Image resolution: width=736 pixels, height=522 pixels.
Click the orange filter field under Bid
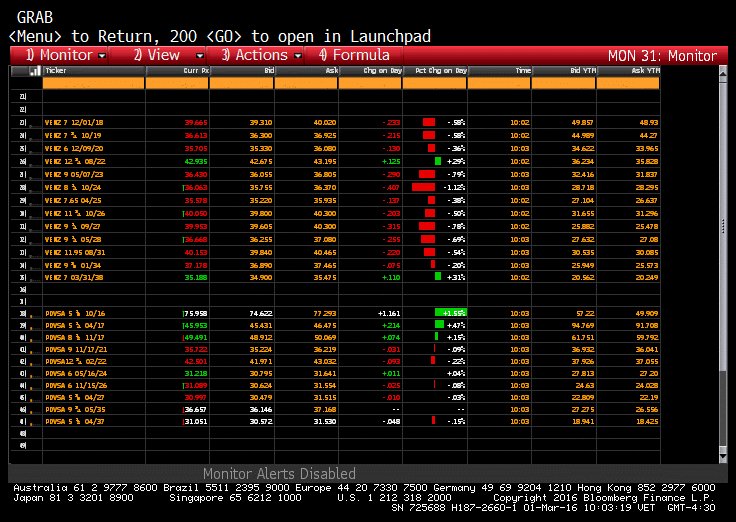tap(242, 83)
